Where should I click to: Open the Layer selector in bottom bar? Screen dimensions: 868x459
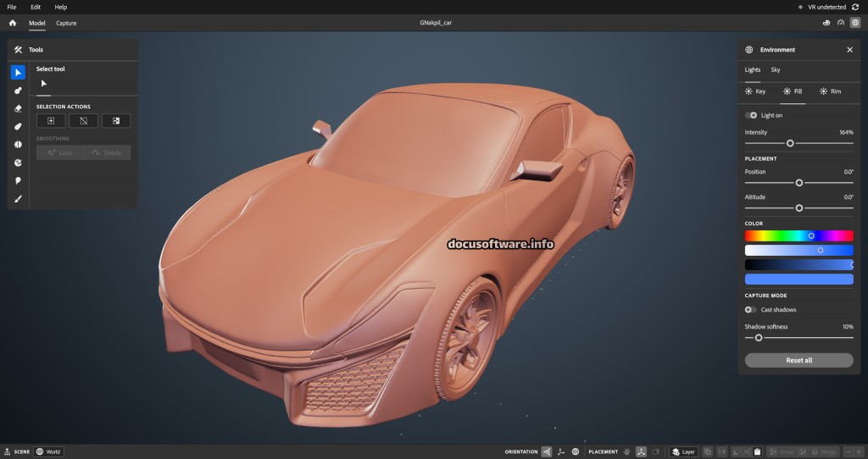click(x=684, y=451)
